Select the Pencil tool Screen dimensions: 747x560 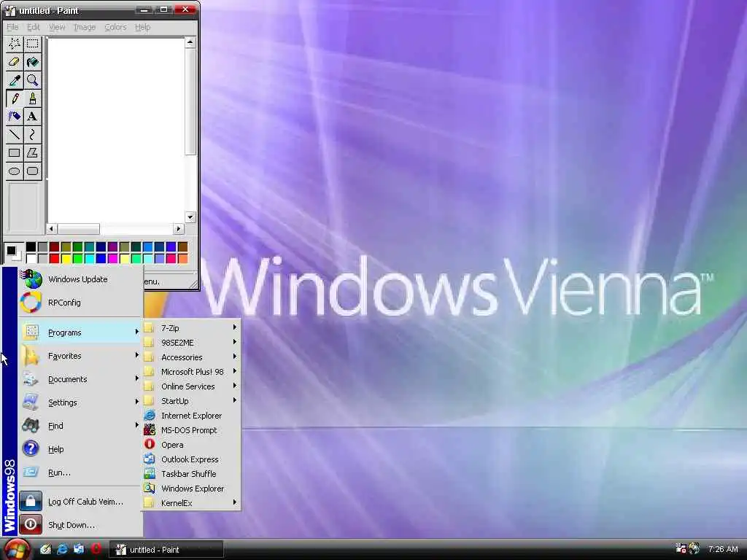(x=15, y=98)
